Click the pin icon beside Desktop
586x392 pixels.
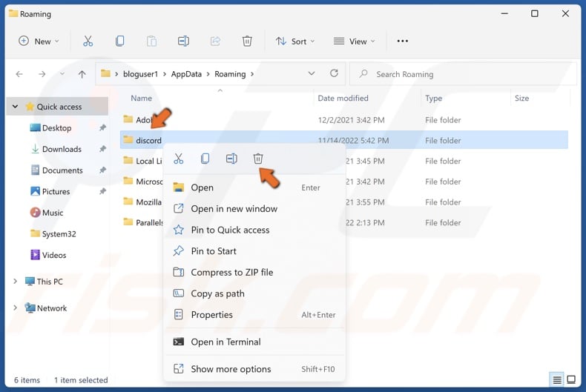(x=102, y=127)
